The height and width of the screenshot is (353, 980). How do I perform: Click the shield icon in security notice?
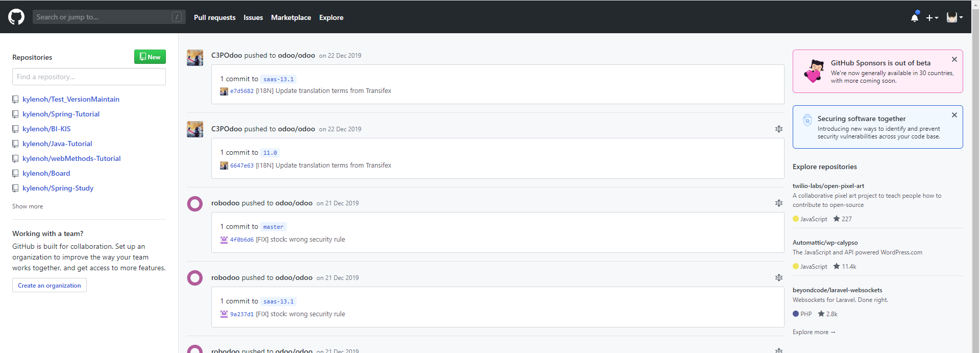[x=807, y=120]
